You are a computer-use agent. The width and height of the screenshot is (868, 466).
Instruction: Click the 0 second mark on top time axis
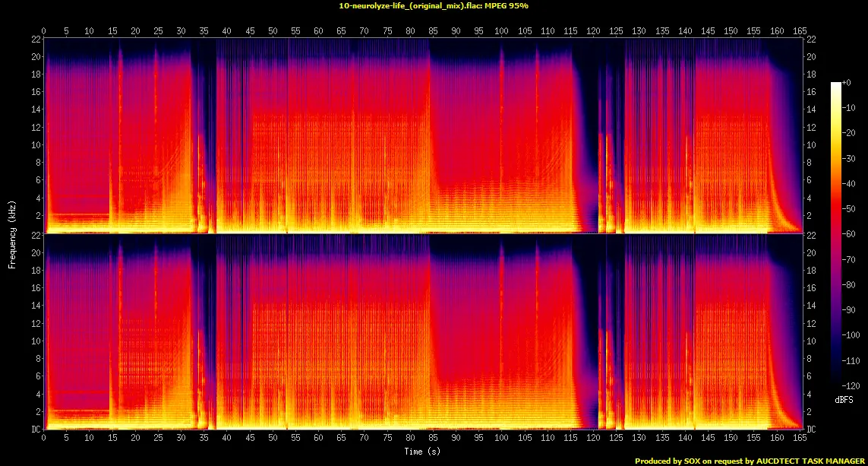(x=44, y=31)
